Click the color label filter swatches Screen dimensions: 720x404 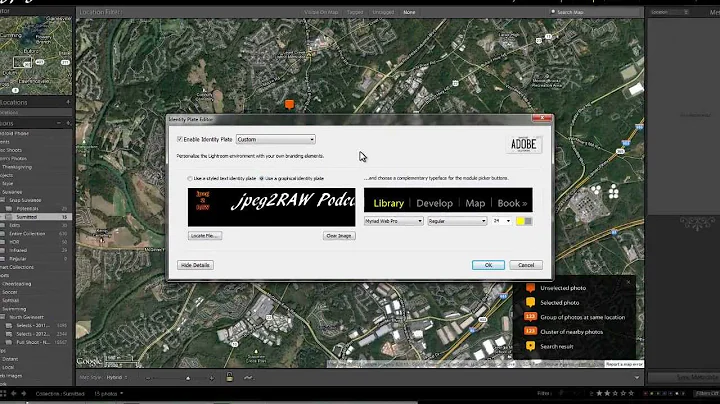(x=664, y=393)
